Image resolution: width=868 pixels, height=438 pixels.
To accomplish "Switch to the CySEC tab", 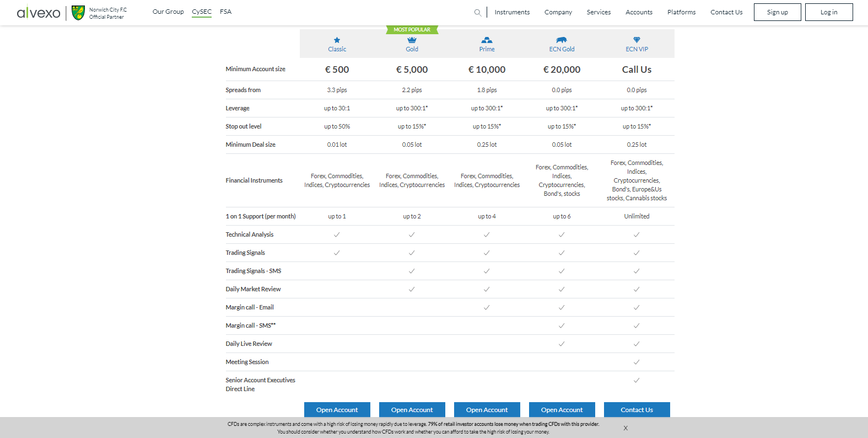I will pos(202,12).
